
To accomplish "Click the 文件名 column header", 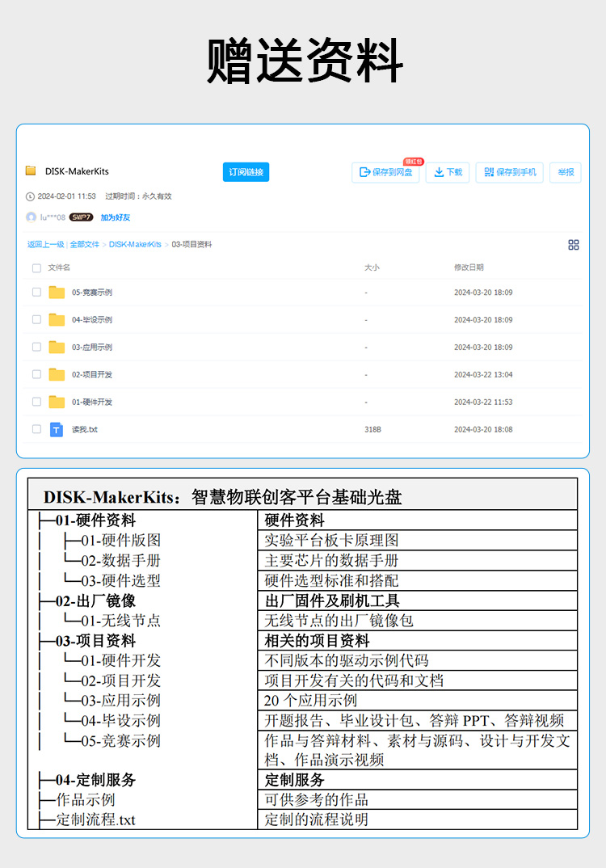I will pyautogui.click(x=59, y=268).
